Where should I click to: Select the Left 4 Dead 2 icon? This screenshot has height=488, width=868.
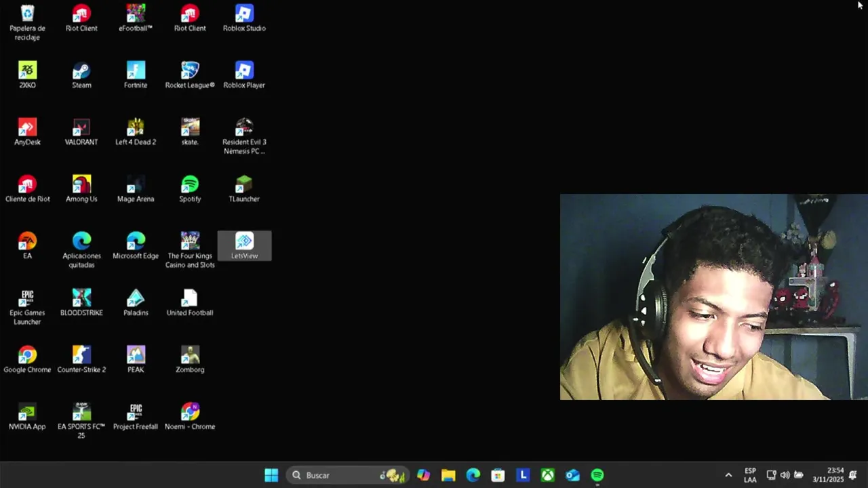point(136,132)
